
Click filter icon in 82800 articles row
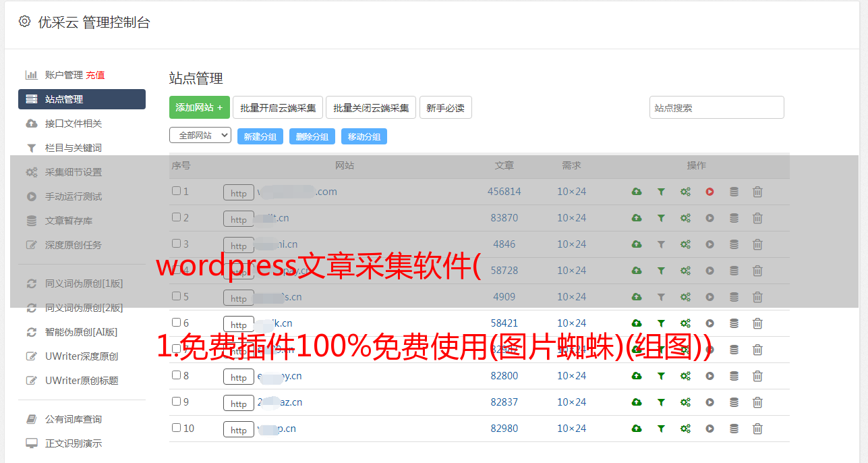tap(661, 376)
